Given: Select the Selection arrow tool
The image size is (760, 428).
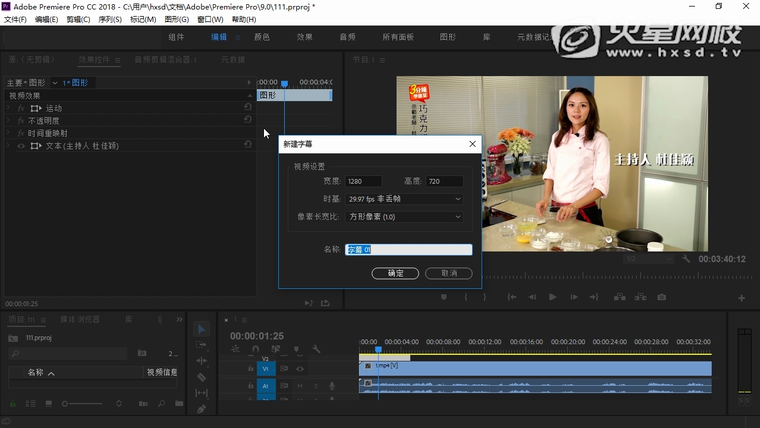Looking at the screenshot, I should (201, 329).
